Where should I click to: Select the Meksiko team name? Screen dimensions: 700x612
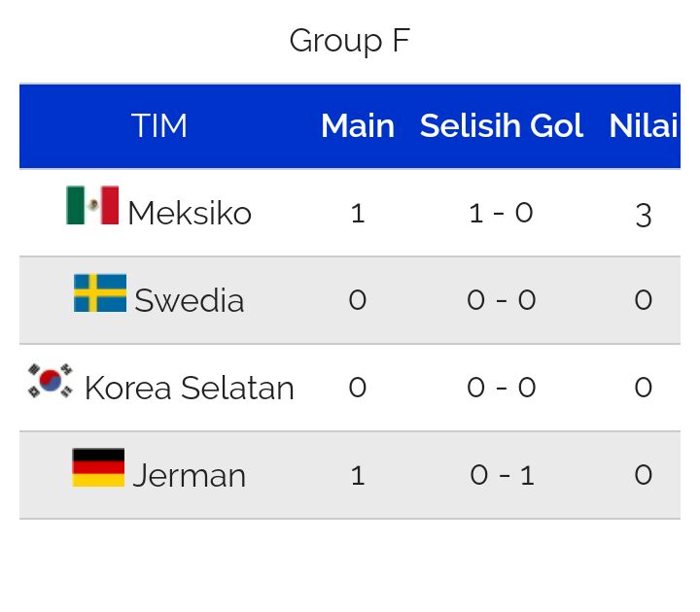[190, 213]
